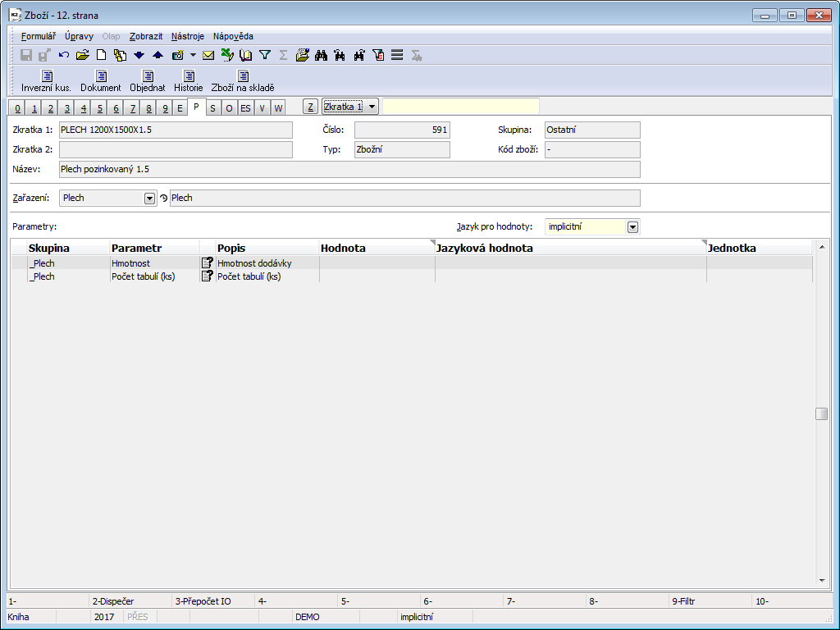Click the yellow search input field
Viewport: 840px width, 630px height.
pos(461,107)
